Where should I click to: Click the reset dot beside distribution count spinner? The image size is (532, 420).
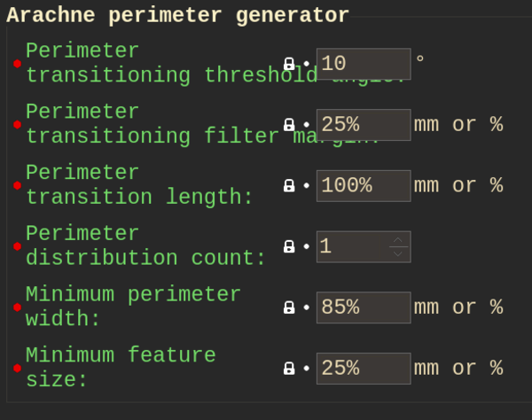pos(307,246)
